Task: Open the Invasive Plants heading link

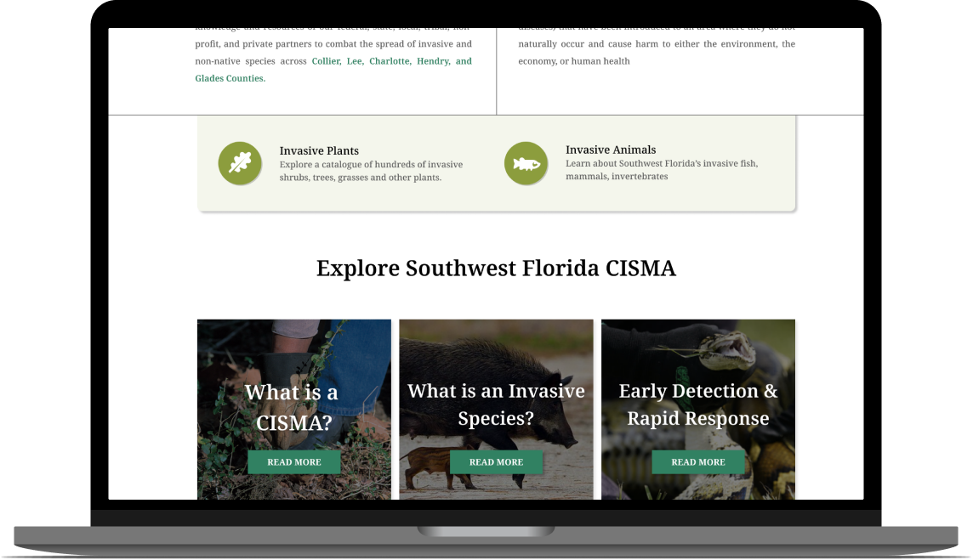Action: point(319,150)
